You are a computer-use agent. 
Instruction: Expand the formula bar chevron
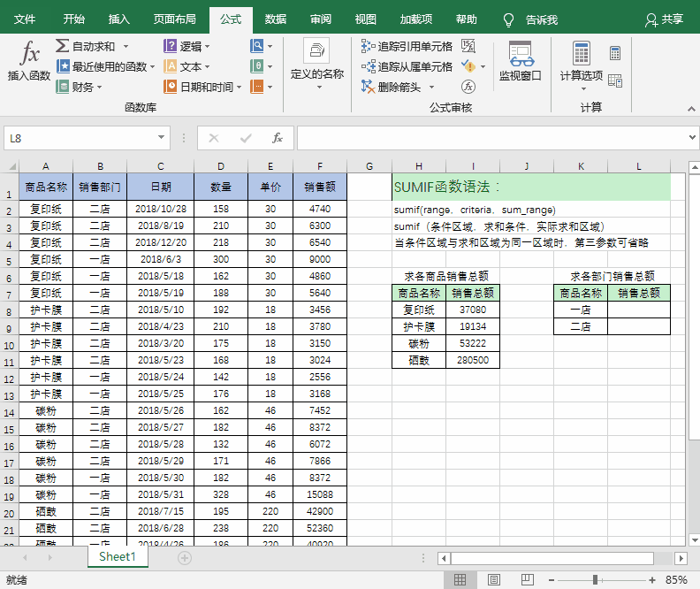[x=692, y=138]
